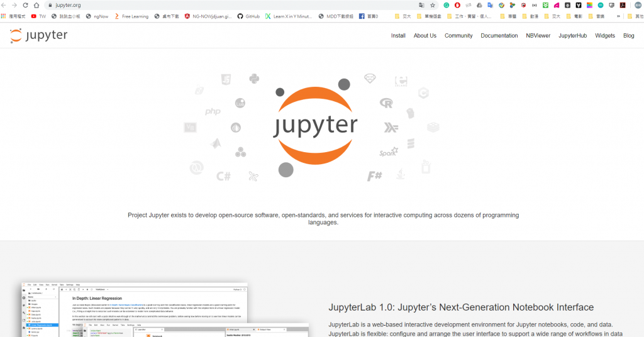The image size is (644, 337).
Task: Open the Google Translate extension icon
Action: tap(491, 5)
